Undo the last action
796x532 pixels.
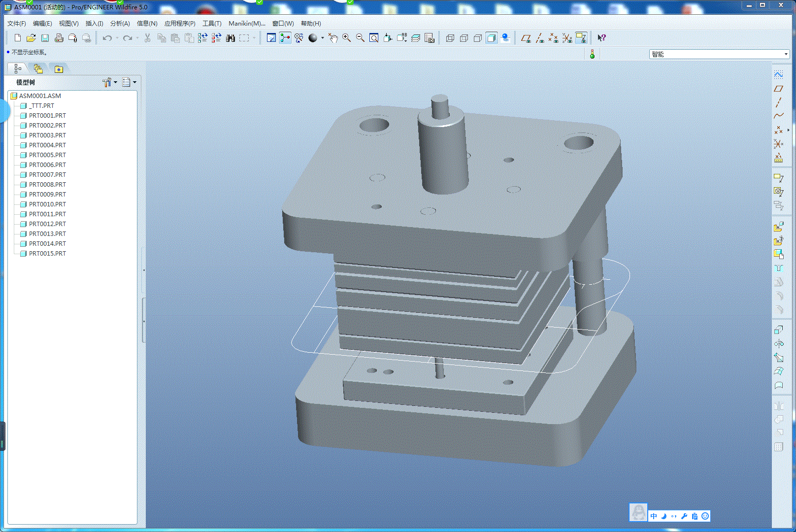point(107,38)
